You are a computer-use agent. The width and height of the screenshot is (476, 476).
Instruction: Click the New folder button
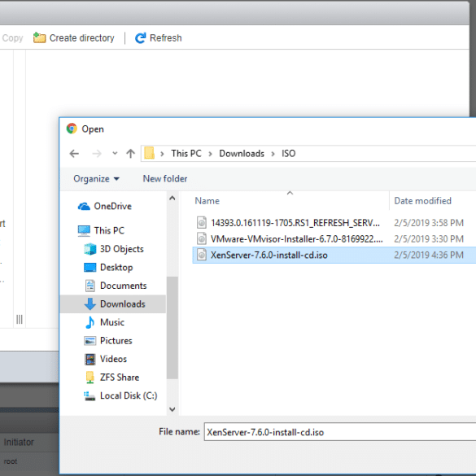click(165, 179)
